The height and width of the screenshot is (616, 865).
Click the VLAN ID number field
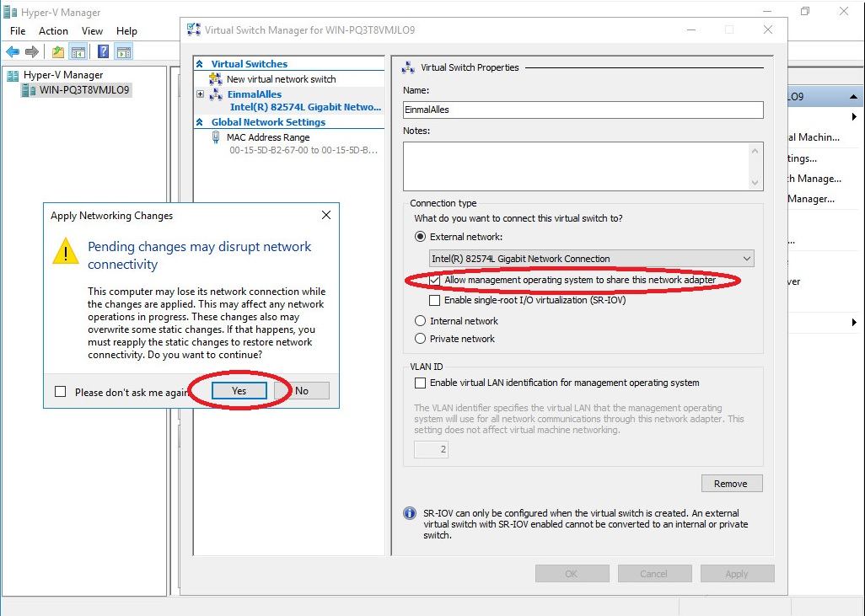(x=432, y=449)
